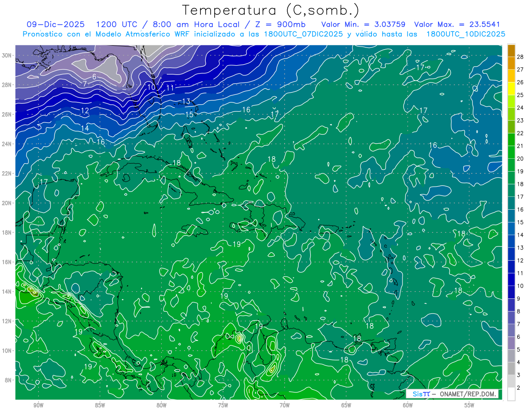
Task: Click the contour label '15' on map
Action: tap(189, 114)
